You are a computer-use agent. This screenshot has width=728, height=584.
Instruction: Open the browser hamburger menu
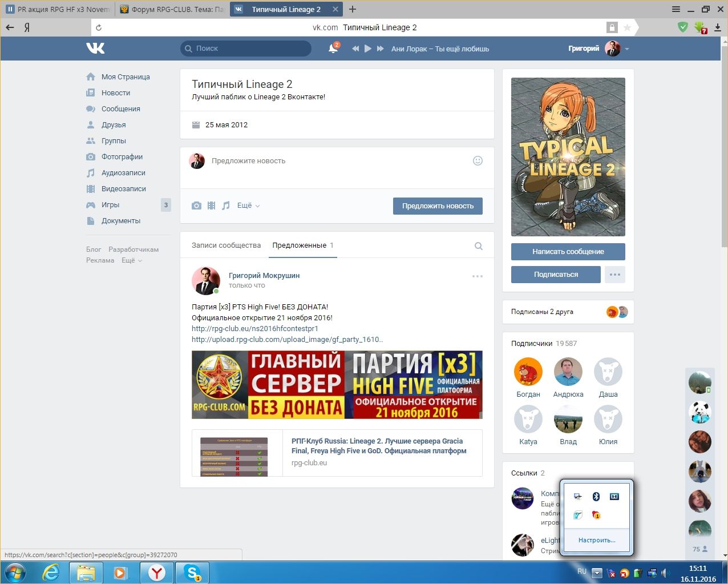(676, 9)
